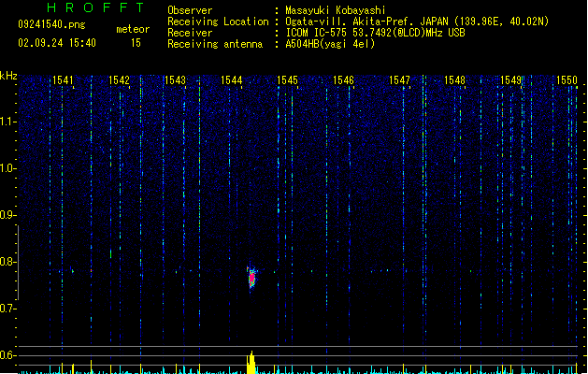588x374 pixels.
Task: Click the 1549 time marker
Action: point(511,80)
